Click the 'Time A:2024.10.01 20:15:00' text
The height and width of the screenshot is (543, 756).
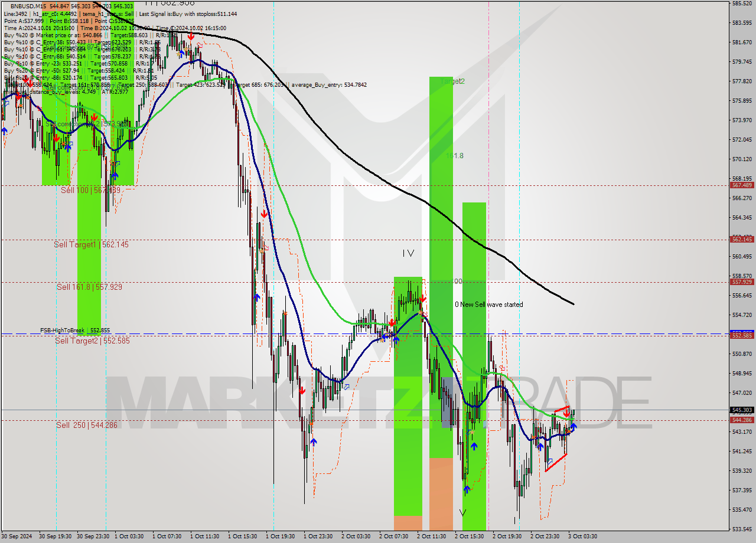(39, 28)
